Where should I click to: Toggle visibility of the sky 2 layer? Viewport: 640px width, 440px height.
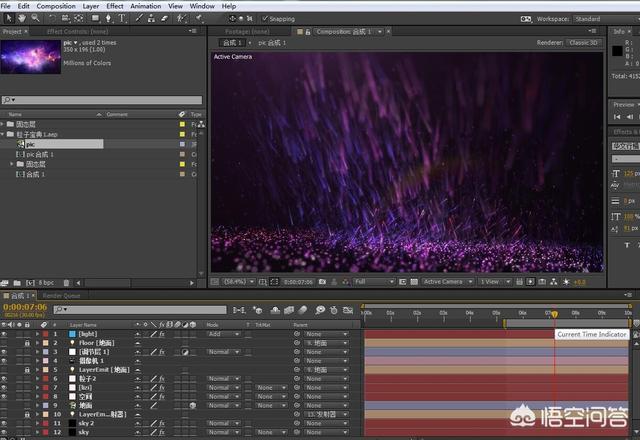(5, 424)
